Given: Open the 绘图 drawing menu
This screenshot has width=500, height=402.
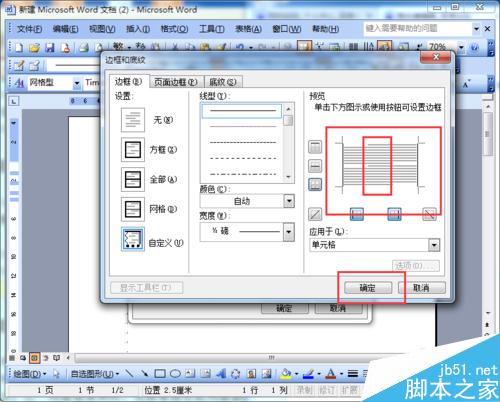Looking at the screenshot, I should click(29, 374).
